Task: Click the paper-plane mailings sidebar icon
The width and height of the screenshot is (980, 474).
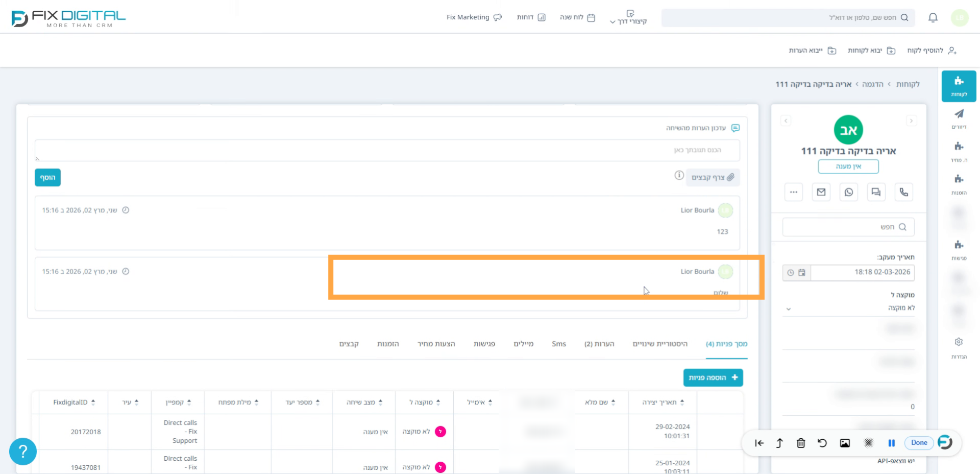Action: (959, 114)
